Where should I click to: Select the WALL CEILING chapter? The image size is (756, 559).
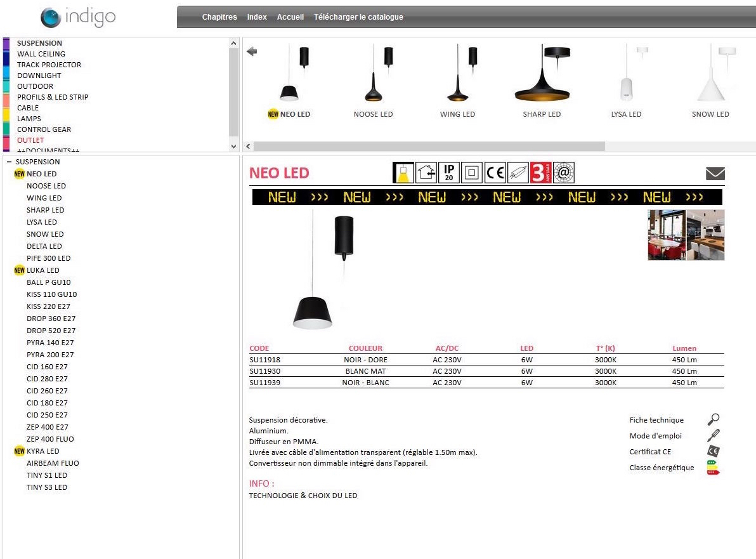tap(41, 54)
